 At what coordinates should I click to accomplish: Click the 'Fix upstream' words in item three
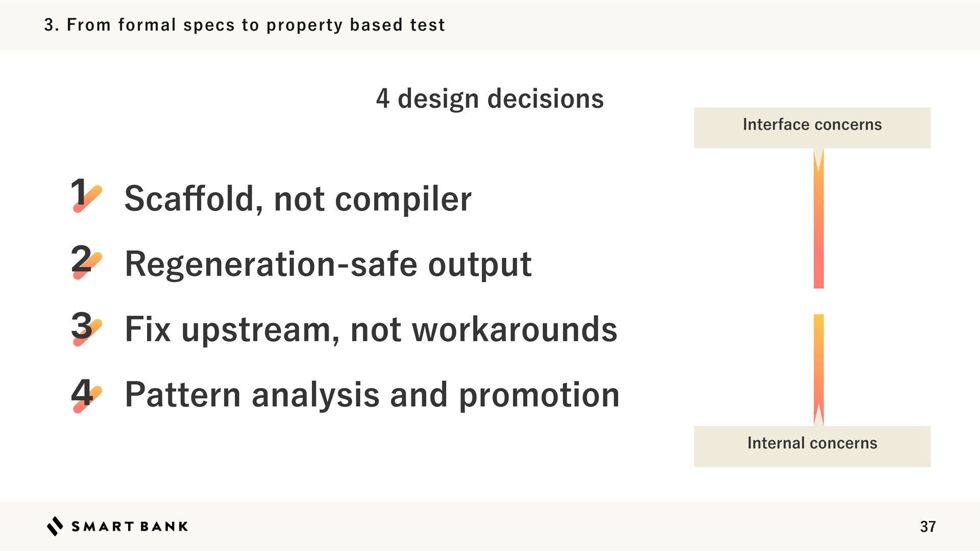pyautogui.click(x=228, y=330)
